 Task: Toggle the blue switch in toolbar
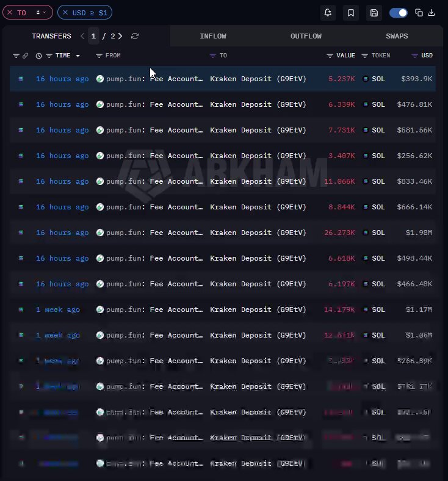(399, 13)
